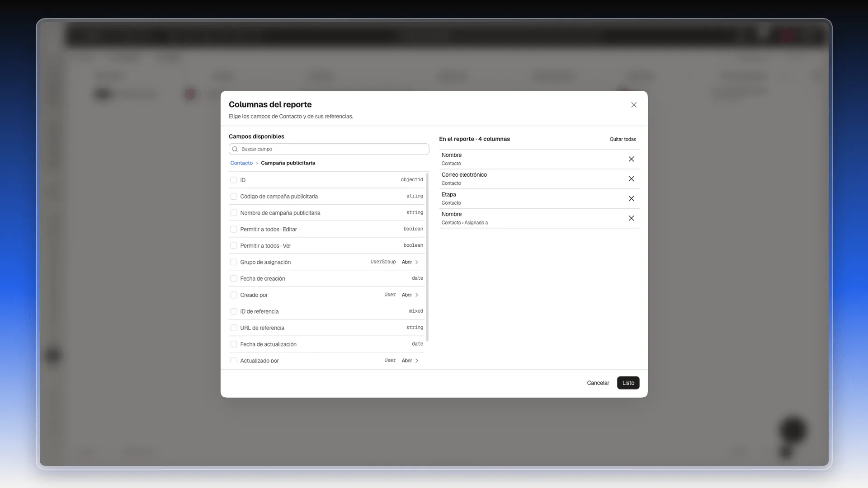The width and height of the screenshot is (868, 488).
Task: Remove the Nombre Asignado a column
Action: [x=631, y=218]
